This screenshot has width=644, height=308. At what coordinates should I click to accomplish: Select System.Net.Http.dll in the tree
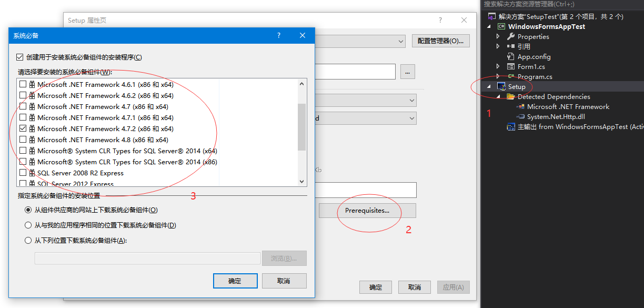[x=556, y=116]
